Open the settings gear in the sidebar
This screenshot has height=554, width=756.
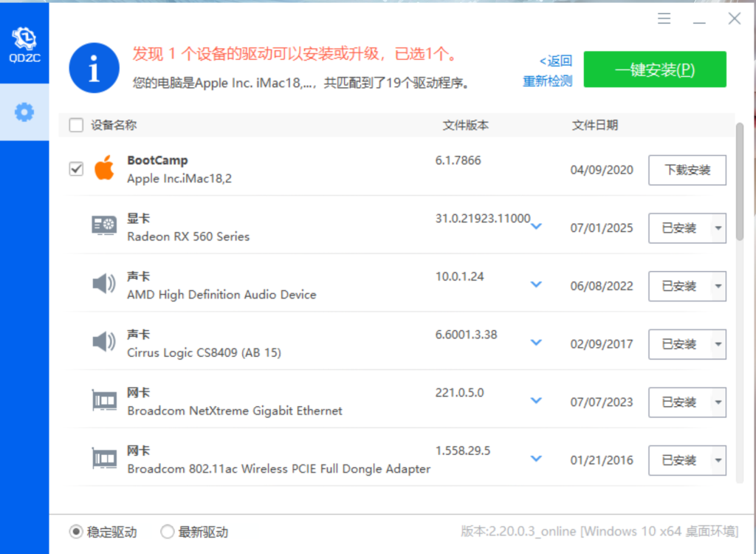24,112
